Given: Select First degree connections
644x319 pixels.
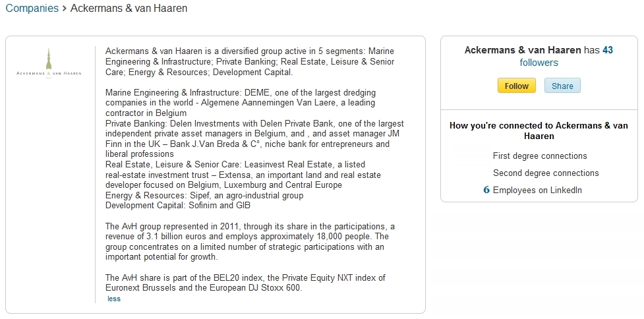Looking at the screenshot, I should [539, 156].
